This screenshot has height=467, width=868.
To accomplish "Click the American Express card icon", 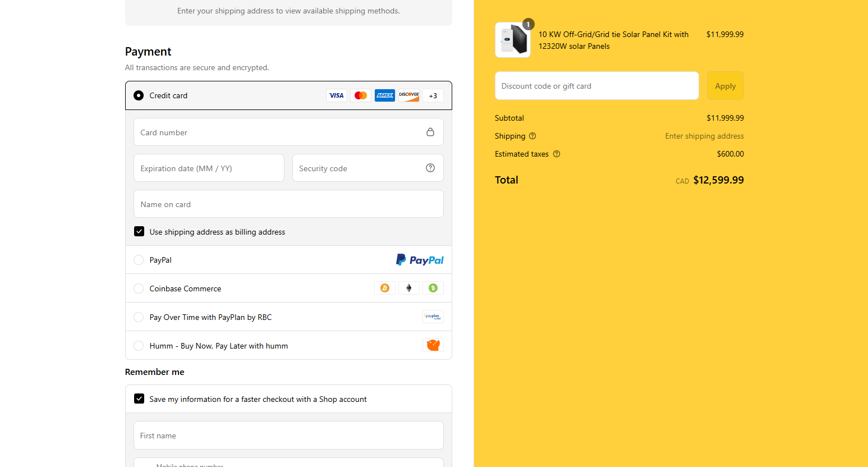I will tap(385, 95).
